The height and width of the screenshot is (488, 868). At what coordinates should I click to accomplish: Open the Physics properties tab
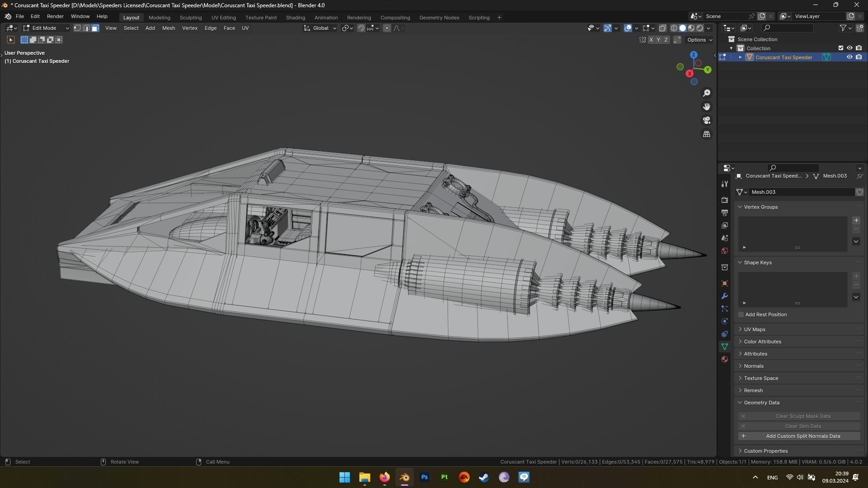725,321
